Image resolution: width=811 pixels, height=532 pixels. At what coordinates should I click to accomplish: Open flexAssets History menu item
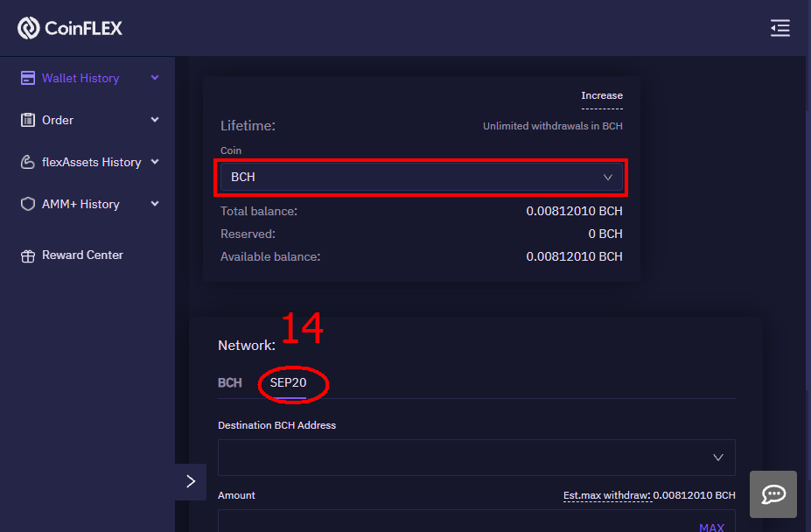[92, 162]
